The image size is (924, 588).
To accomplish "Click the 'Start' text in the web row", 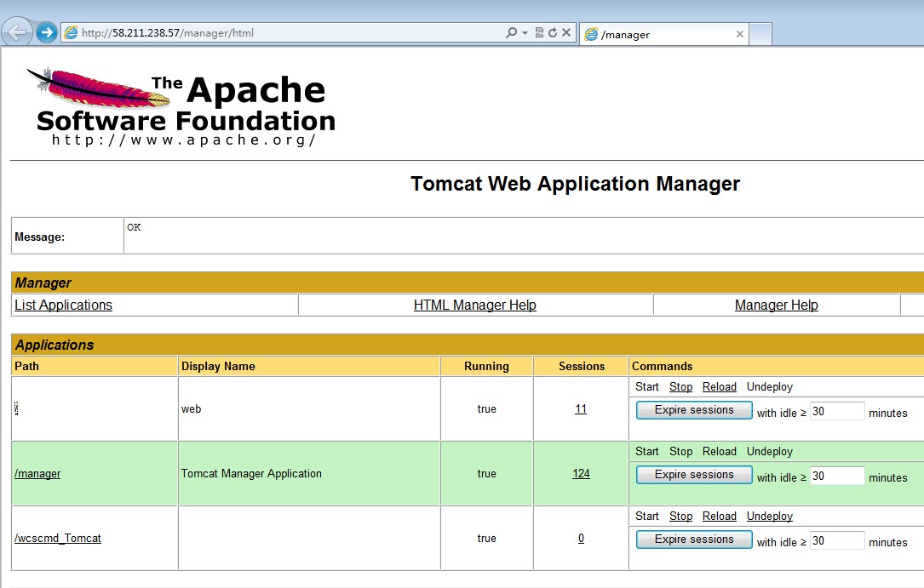I will tap(647, 386).
